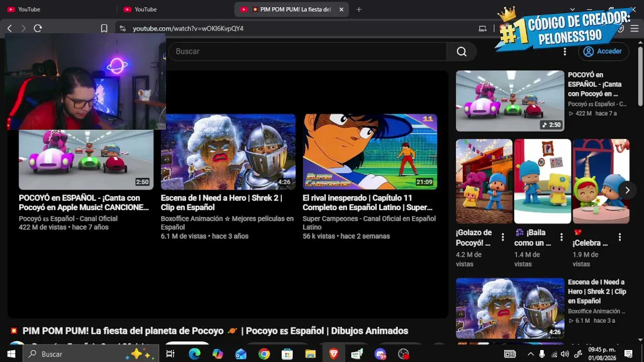Screen dimensions: 644x362
Task: Open options for ¡Golazo de Pocoyó! card
Action: [503, 237]
